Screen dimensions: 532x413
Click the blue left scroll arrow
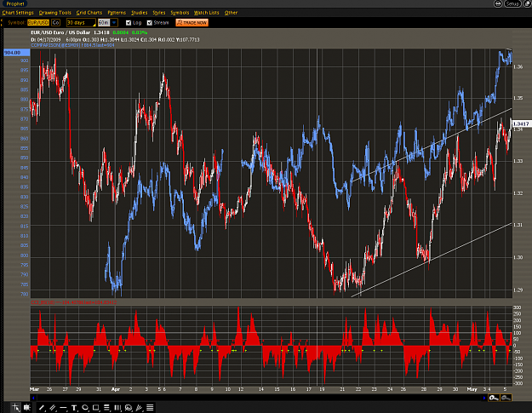pyautogui.click(x=33, y=398)
